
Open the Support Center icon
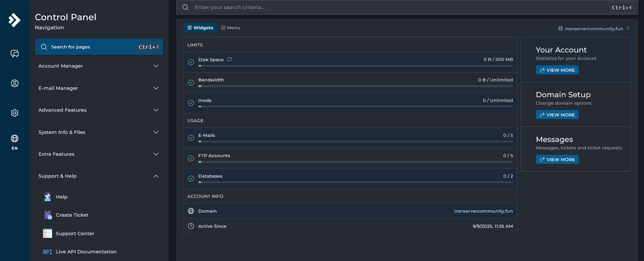coord(47,233)
